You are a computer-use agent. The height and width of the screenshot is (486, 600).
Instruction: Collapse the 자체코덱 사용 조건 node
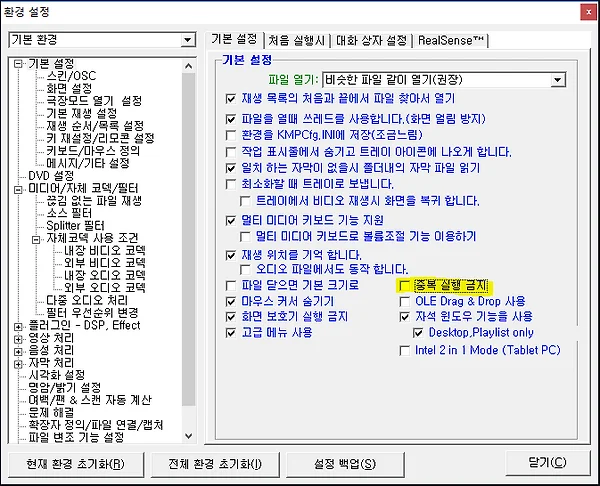click(x=38, y=239)
